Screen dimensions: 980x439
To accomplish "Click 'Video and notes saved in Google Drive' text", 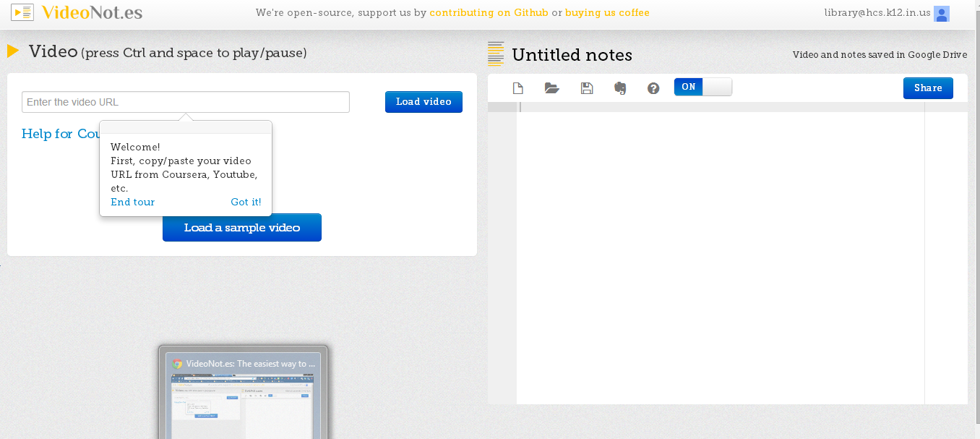I will 880,55.
